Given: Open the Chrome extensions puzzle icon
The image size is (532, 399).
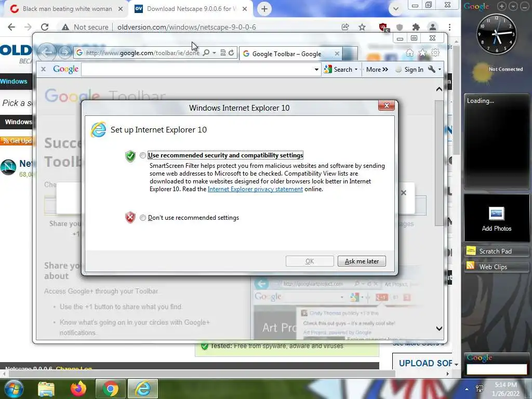Looking at the screenshot, I should click(416, 27).
